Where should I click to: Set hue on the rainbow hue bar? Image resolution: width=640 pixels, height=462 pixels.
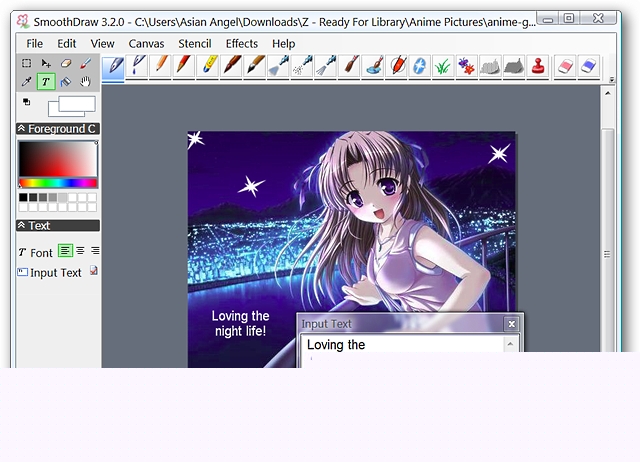[58, 183]
